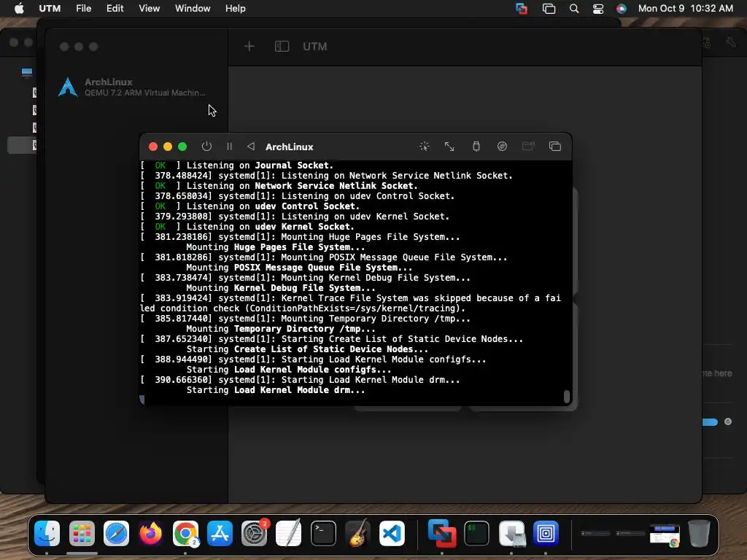The image size is (747, 560).
Task: Toggle the sidebar in UTM main window
Action: 282,46
